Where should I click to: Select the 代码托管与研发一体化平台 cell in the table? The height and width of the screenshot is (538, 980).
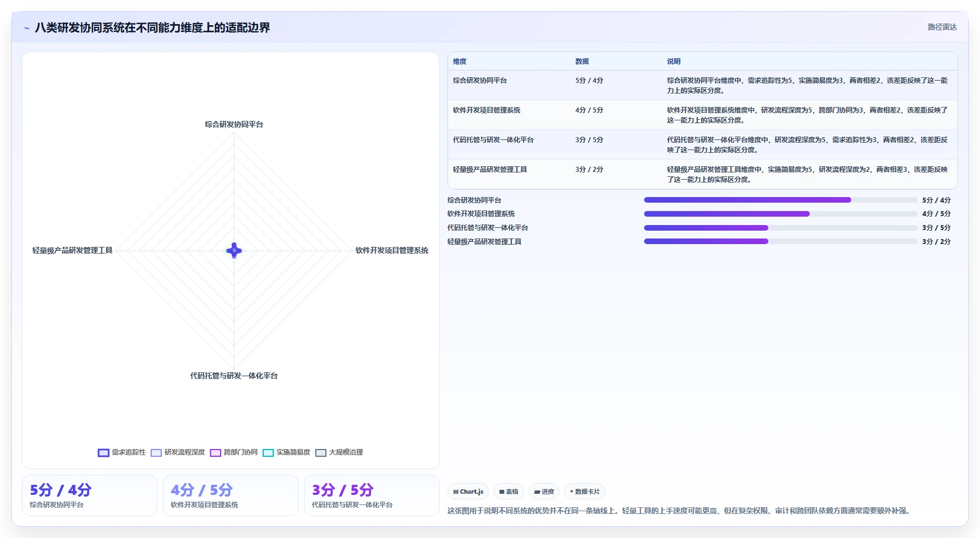click(x=493, y=140)
